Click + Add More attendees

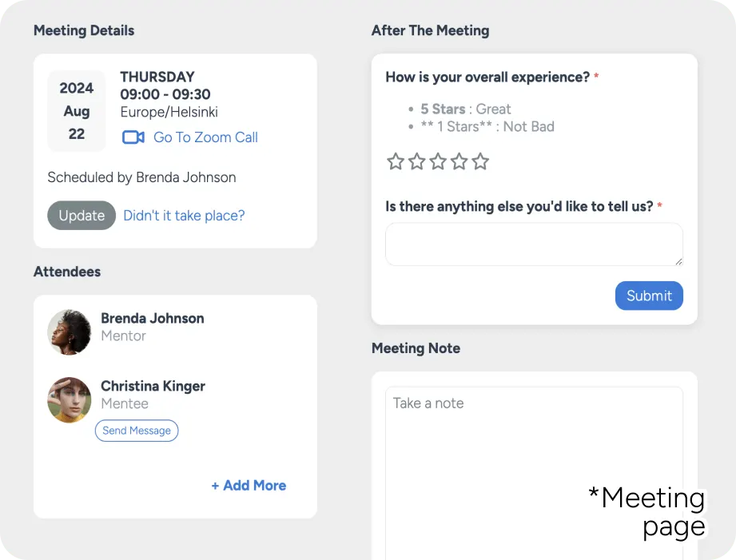249,486
